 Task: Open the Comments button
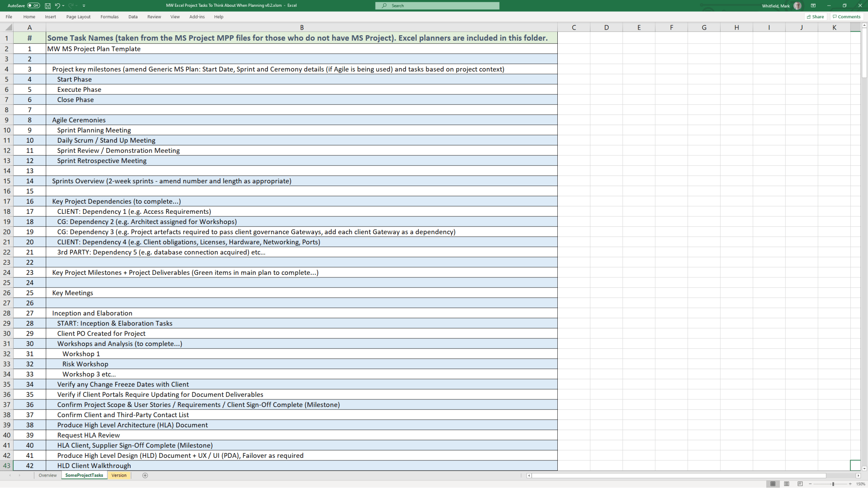point(846,17)
